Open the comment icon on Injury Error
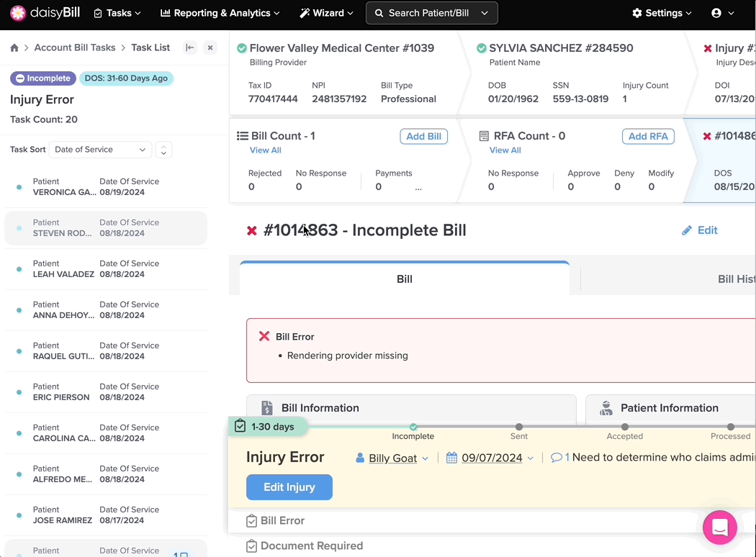The width and height of the screenshot is (756, 557). click(556, 458)
